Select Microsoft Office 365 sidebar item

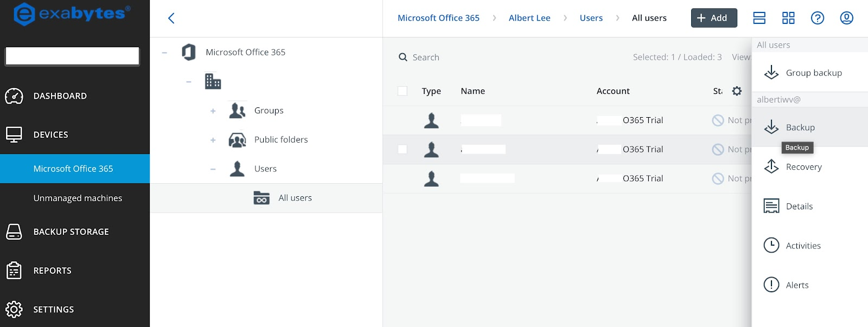75,169
